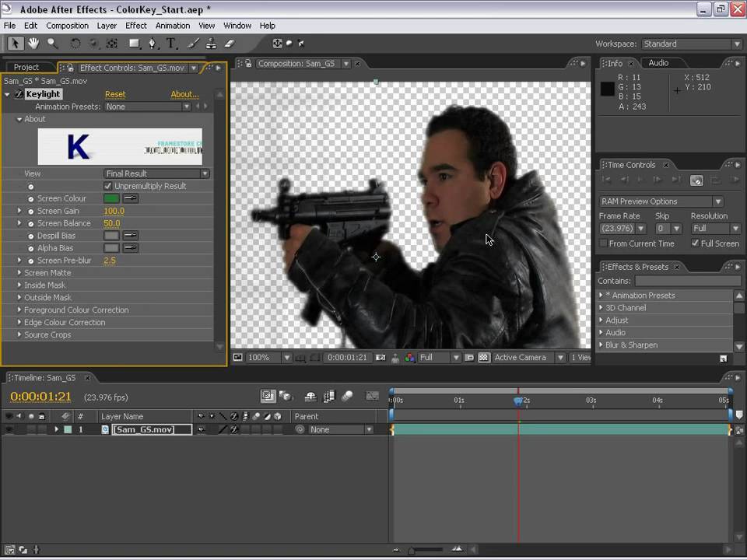This screenshot has width=747, height=560.
Task: Enable From Current Time checkbox
Action: [603, 243]
